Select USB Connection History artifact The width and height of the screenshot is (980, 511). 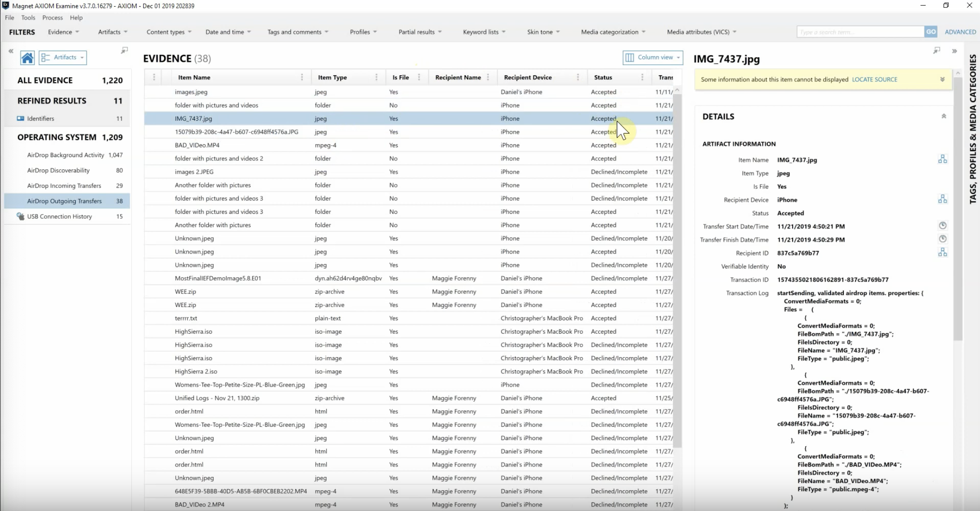67,216
